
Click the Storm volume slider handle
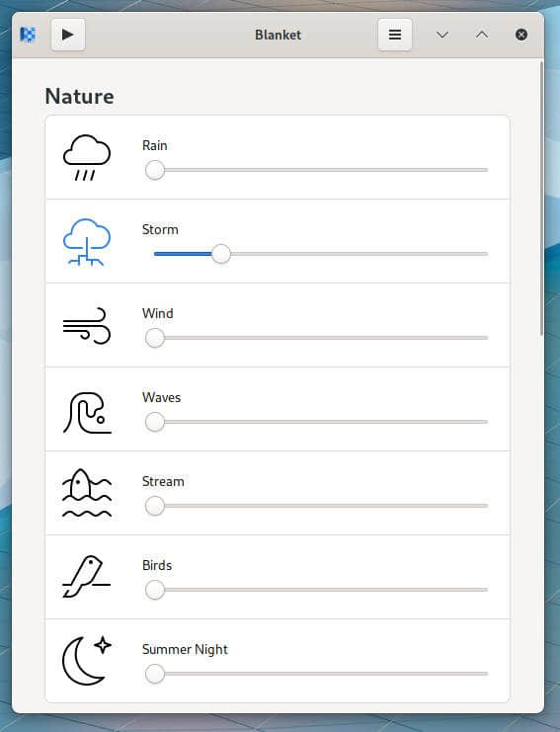[x=221, y=254]
